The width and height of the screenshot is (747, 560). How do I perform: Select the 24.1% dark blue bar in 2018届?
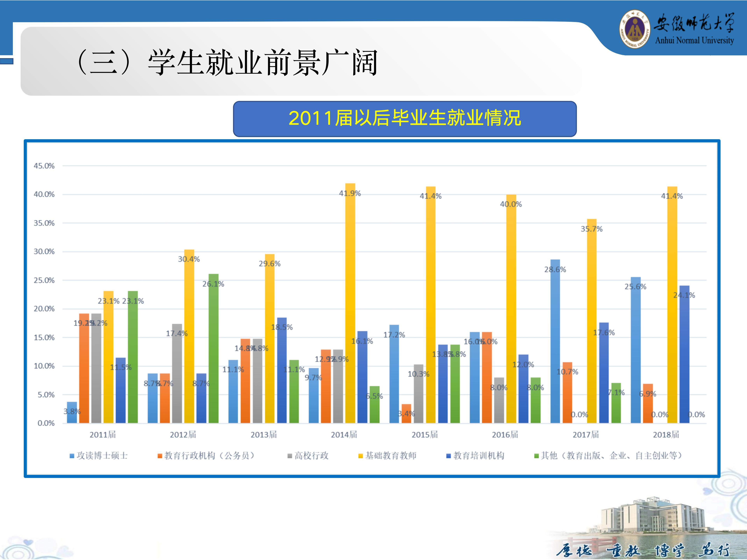click(x=684, y=354)
